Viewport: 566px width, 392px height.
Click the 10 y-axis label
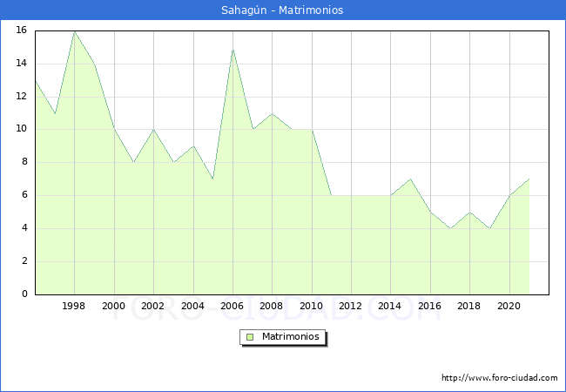(x=21, y=129)
